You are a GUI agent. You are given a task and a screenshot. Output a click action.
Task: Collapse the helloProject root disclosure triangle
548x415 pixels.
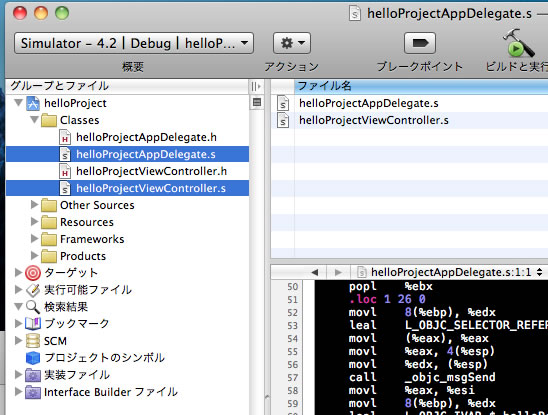[x=18, y=103]
